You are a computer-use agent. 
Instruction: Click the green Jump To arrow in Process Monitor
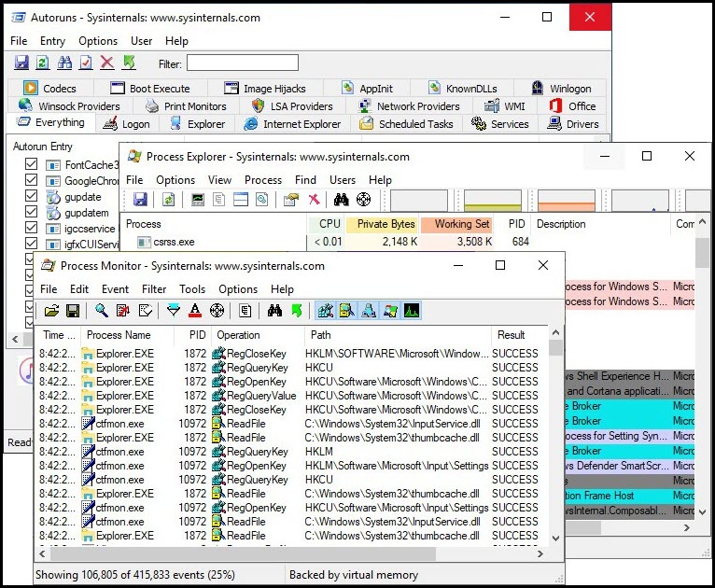297,311
